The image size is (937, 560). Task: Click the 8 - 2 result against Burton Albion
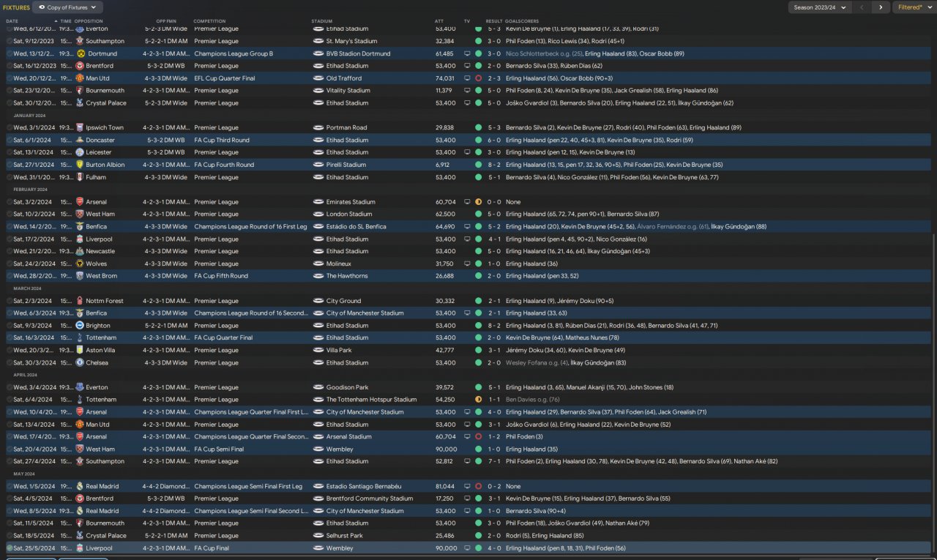click(494, 165)
